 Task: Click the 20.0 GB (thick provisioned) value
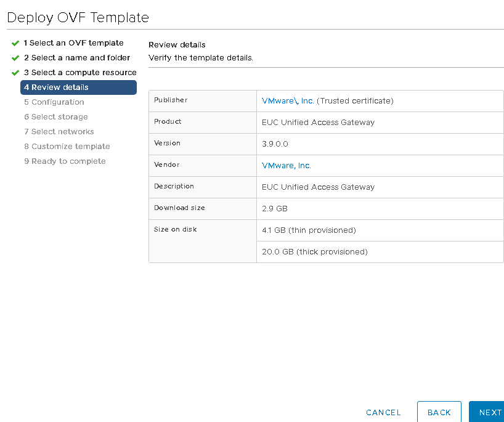coord(315,251)
